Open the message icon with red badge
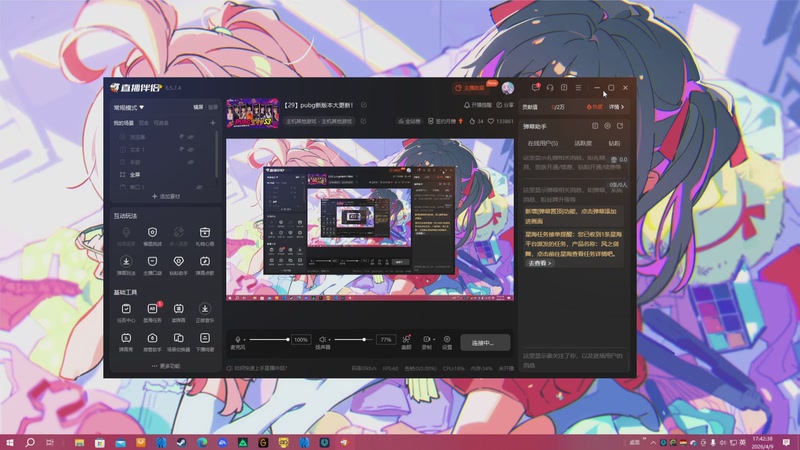This screenshot has height=450, width=800. (535, 88)
